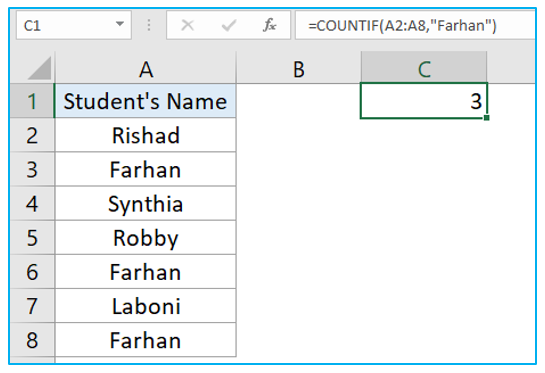This screenshot has width=545, height=373.
Task: Select column C header
Action: [x=424, y=68]
